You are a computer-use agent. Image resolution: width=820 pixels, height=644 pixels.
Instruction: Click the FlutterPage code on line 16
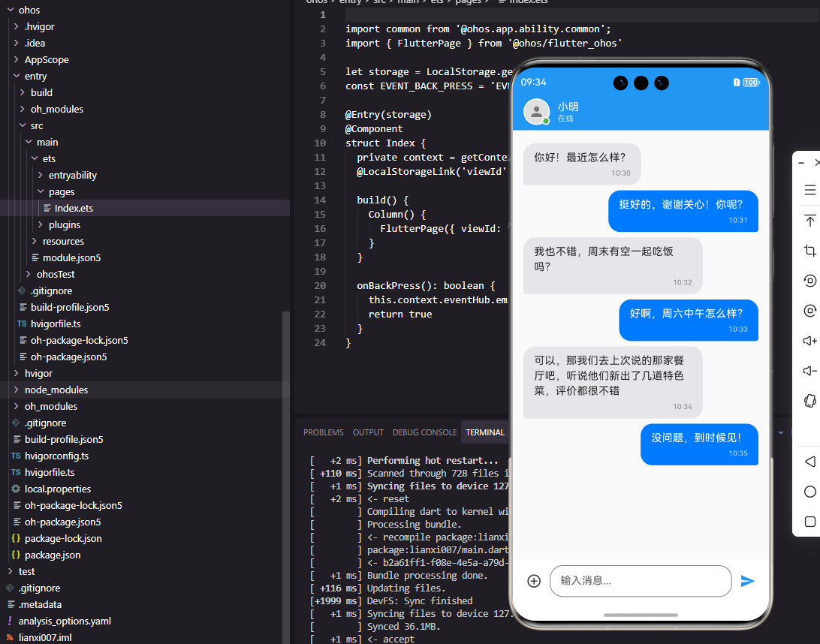pyautogui.click(x=444, y=228)
